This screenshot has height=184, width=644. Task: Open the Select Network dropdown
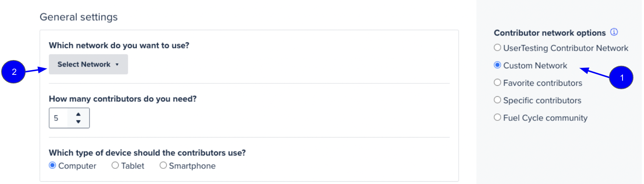tap(88, 64)
